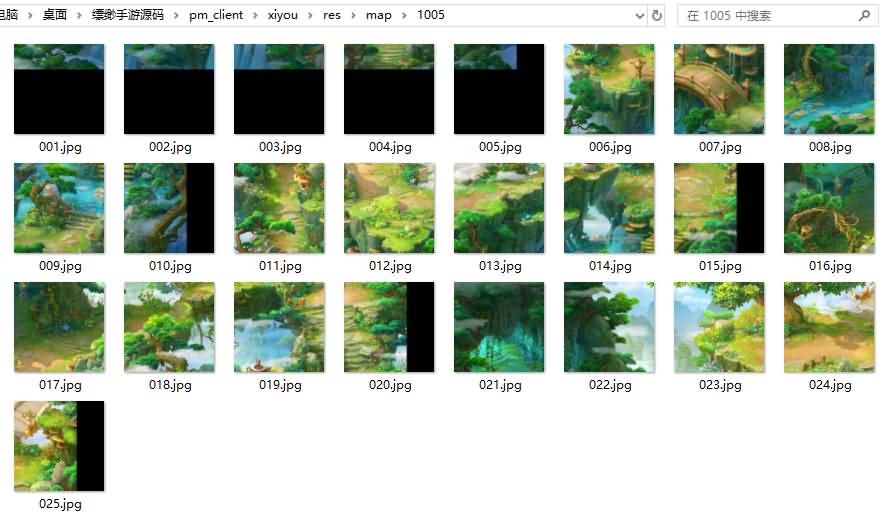Navigate to the xiyou breadcrumb folder
The height and width of the screenshot is (517, 885).
pyautogui.click(x=282, y=16)
